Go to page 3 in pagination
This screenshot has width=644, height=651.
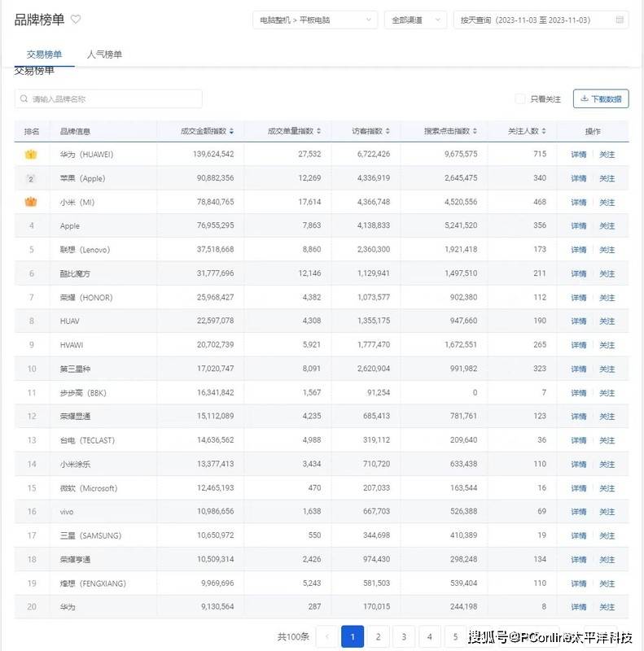pyautogui.click(x=404, y=636)
